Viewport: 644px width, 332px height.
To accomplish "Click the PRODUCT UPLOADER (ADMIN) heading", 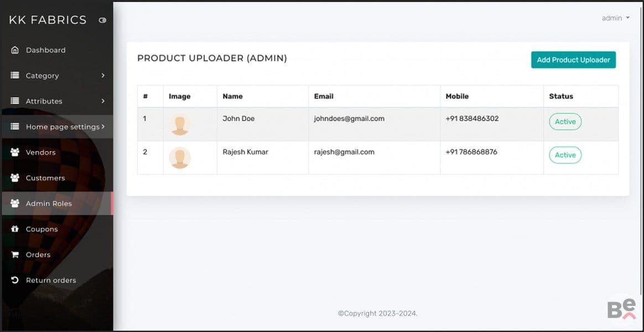I will pos(212,58).
